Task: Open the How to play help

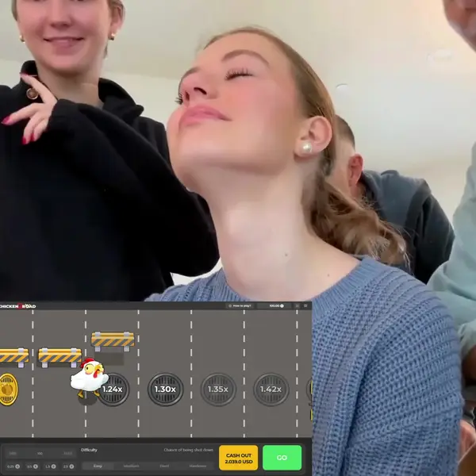Action: coord(240,305)
